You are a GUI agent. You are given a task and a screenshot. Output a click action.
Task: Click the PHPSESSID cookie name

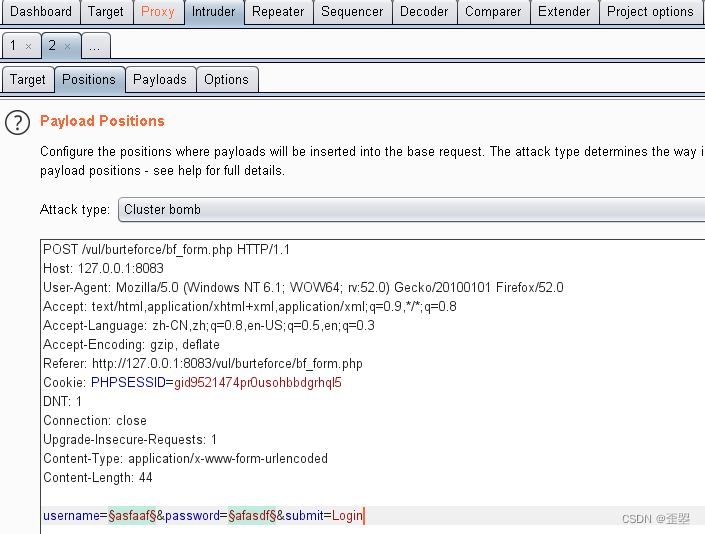coord(128,383)
